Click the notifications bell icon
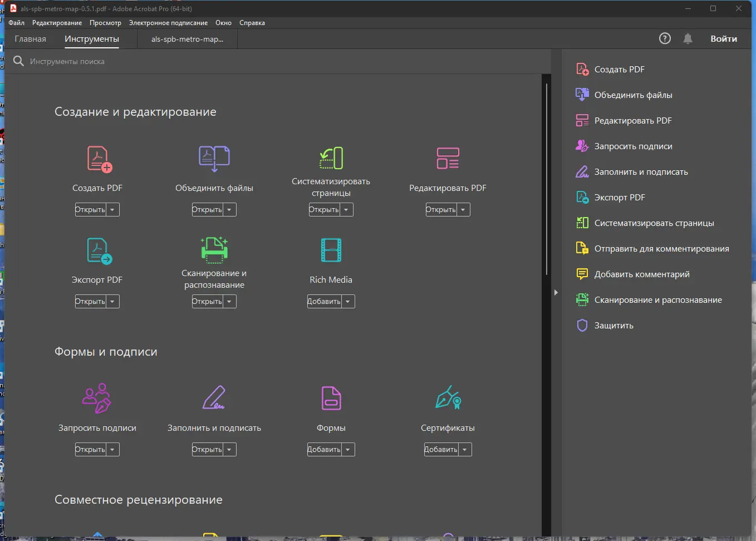The width and height of the screenshot is (756, 541). click(x=688, y=38)
